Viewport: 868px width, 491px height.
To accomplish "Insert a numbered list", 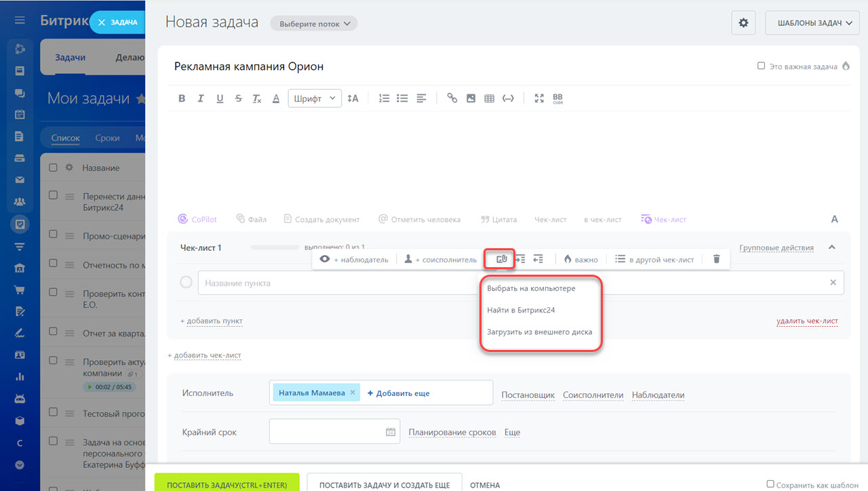I will coord(384,98).
